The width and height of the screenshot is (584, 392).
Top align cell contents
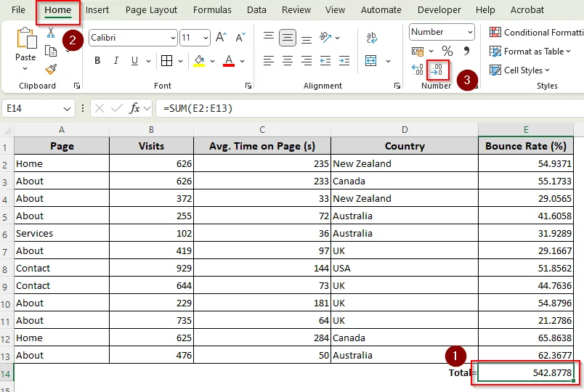point(269,37)
